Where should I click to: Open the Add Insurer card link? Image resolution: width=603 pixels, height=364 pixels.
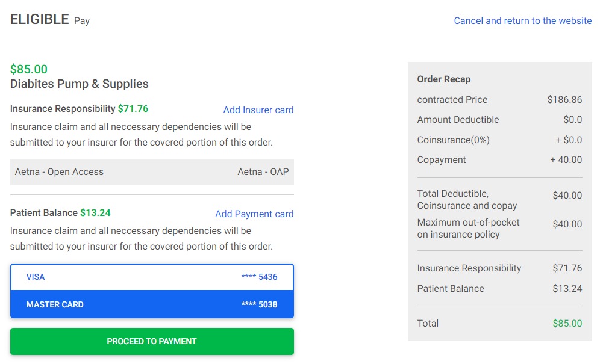pyautogui.click(x=258, y=110)
